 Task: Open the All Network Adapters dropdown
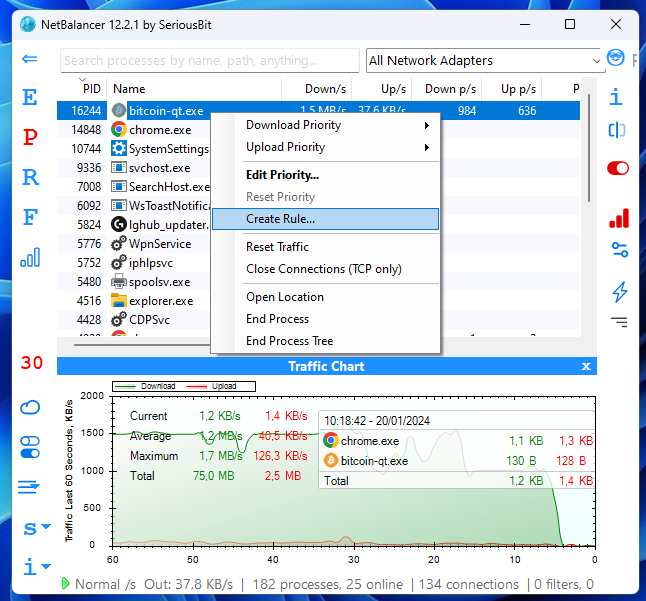pyautogui.click(x=485, y=61)
